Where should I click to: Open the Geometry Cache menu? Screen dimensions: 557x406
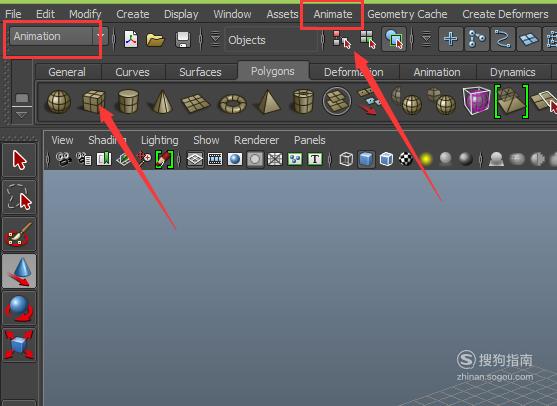pos(407,14)
